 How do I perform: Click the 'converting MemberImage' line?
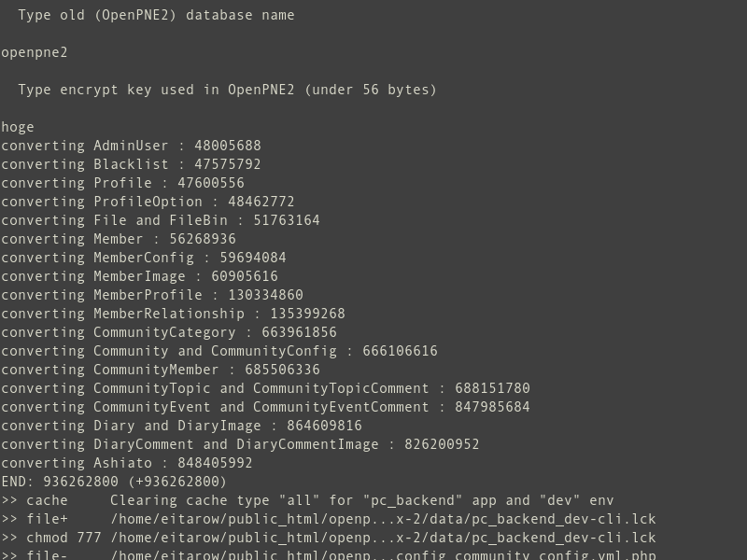(x=139, y=276)
